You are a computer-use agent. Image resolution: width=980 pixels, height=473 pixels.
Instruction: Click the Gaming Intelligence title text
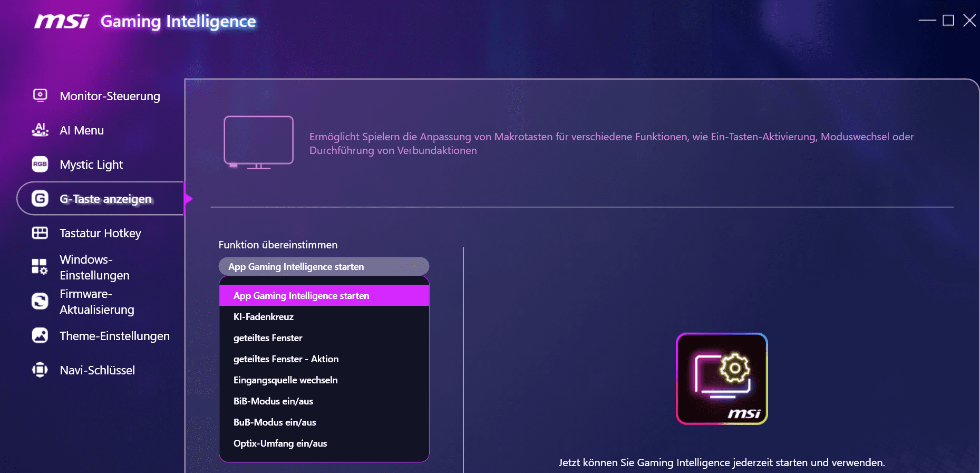(x=178, y=21)
